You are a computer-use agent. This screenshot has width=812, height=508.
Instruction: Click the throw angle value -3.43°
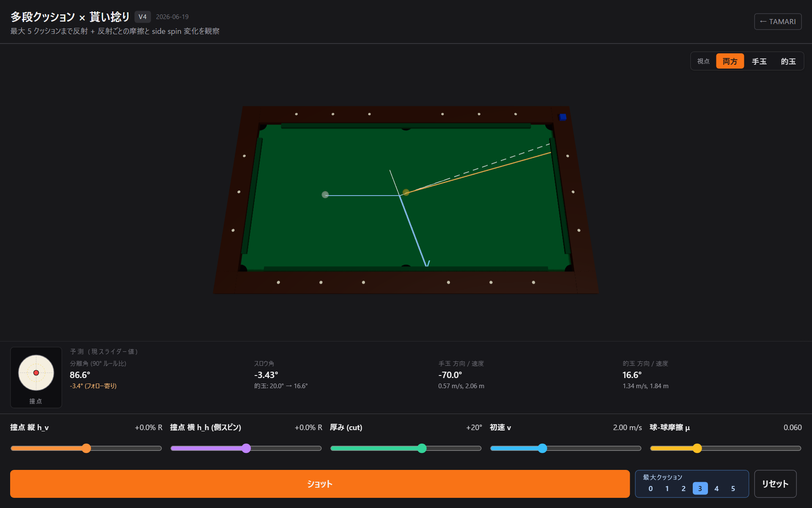tap(266, 375)
